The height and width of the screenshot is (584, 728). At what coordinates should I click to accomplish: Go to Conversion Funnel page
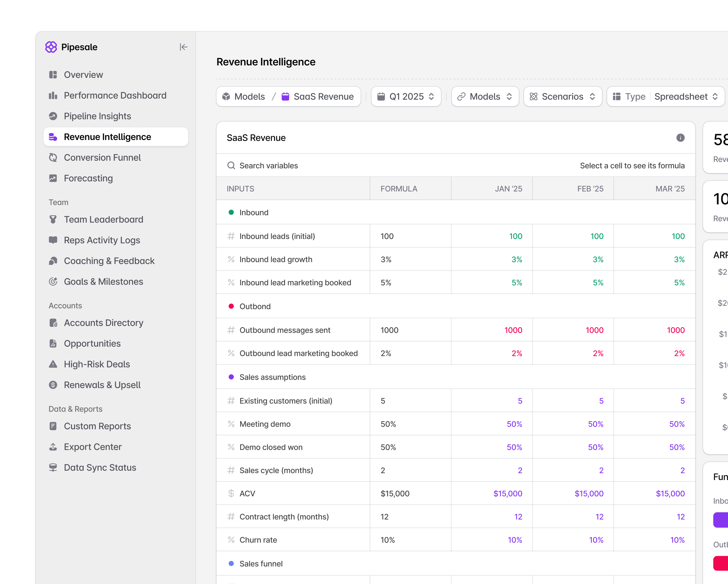pyautogui.click(x=102, y=158)
